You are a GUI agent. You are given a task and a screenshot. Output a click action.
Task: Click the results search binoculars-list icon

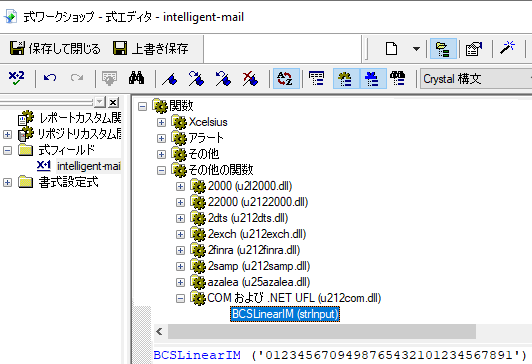point(398,79)
